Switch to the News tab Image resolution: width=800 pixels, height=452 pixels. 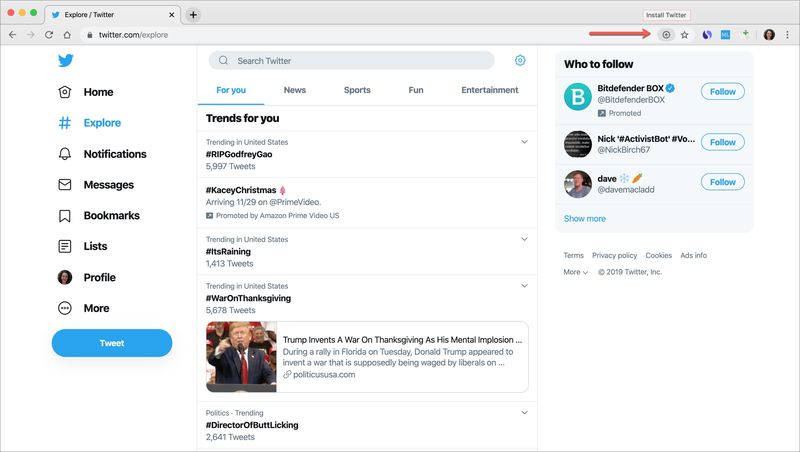pos(295,90)
